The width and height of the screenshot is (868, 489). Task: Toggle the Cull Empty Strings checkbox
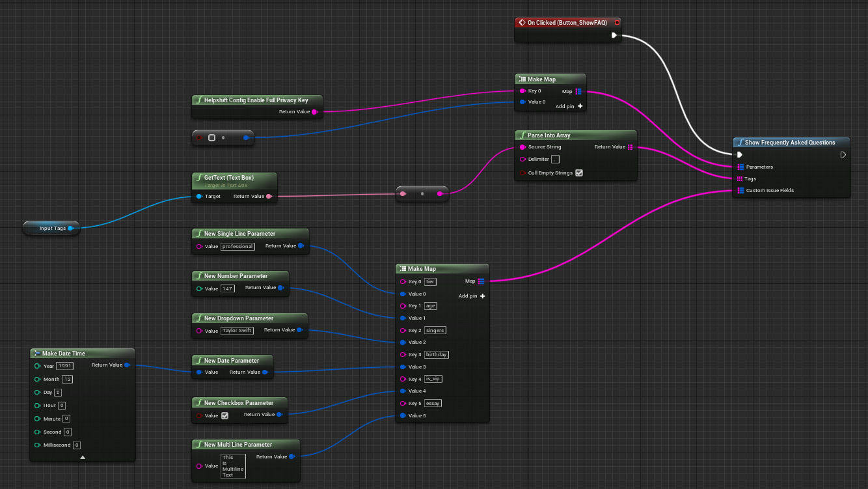click(x=579, y=173)
